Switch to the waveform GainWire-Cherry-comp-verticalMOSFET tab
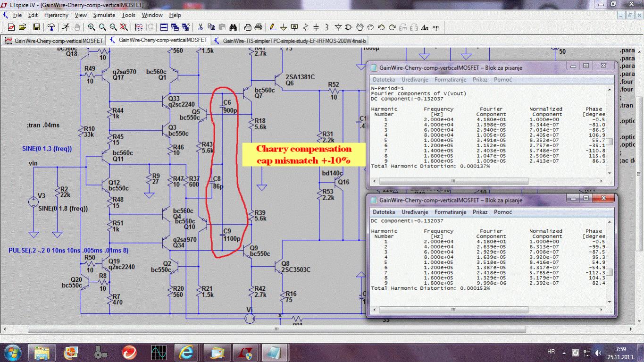 (x=54, y=41)
